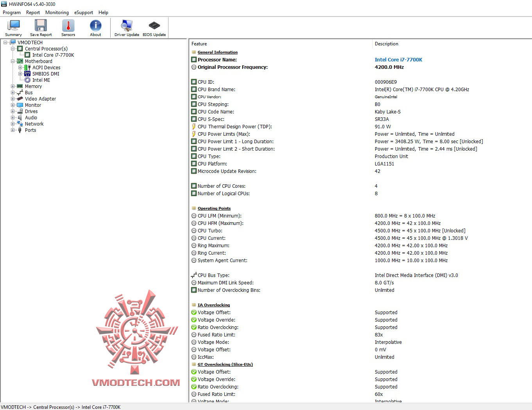Viewport: 532px width, 410px height.
Task: Collapse the Motherboard node
Action: point(13,61)
